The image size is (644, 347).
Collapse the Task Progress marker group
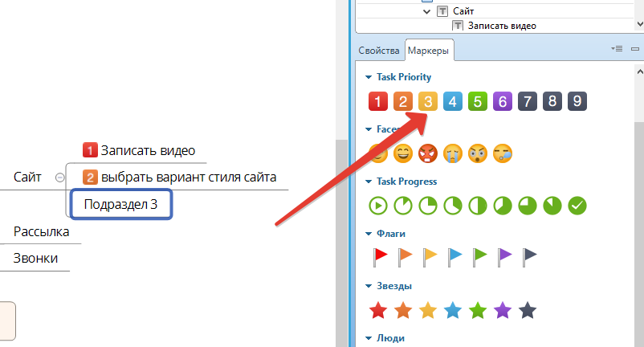tap(369, 182)
